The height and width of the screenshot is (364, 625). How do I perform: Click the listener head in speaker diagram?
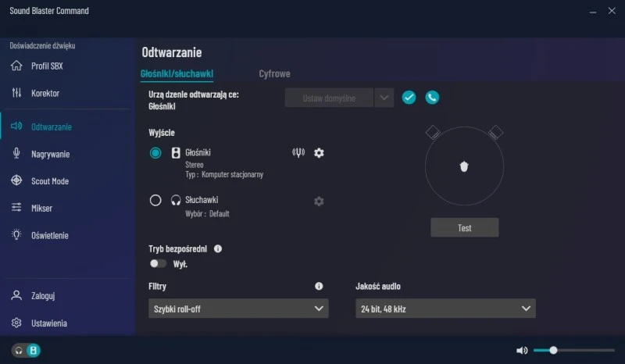pyautogui.click(x=464, y=166)
